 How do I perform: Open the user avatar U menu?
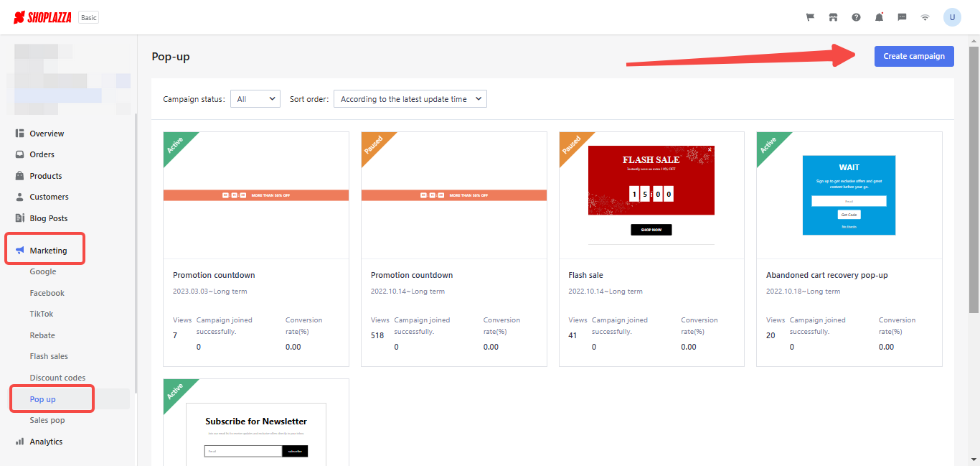coord(952,17)
